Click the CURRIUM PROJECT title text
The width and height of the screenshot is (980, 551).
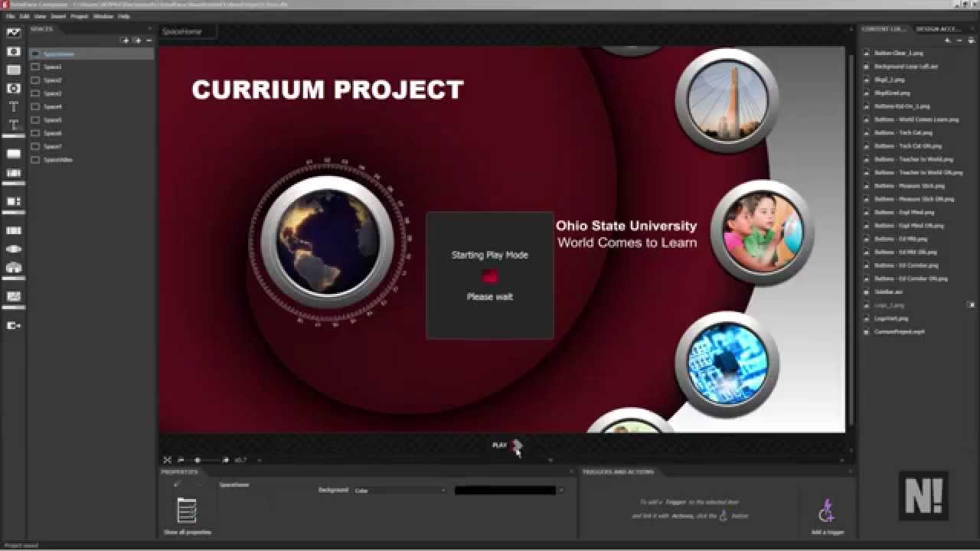[328, 90]
